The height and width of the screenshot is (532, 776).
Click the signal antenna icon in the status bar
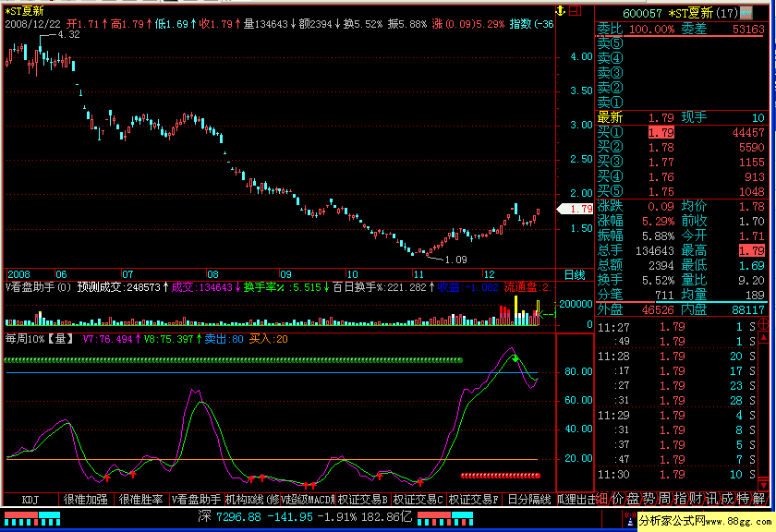(x=630, y=519)
